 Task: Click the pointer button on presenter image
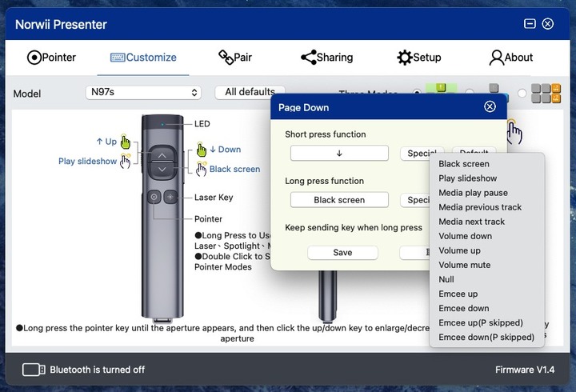(x=154, y=197)
